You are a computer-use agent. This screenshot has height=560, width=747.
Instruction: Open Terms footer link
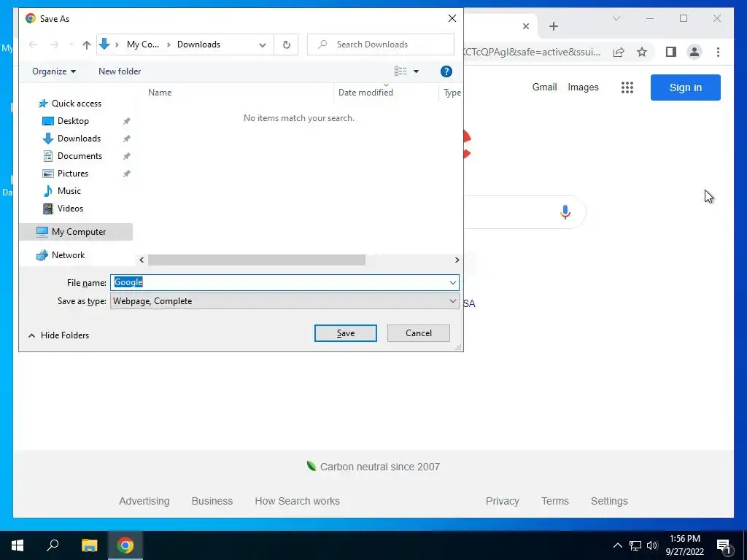tap(554, 501)
